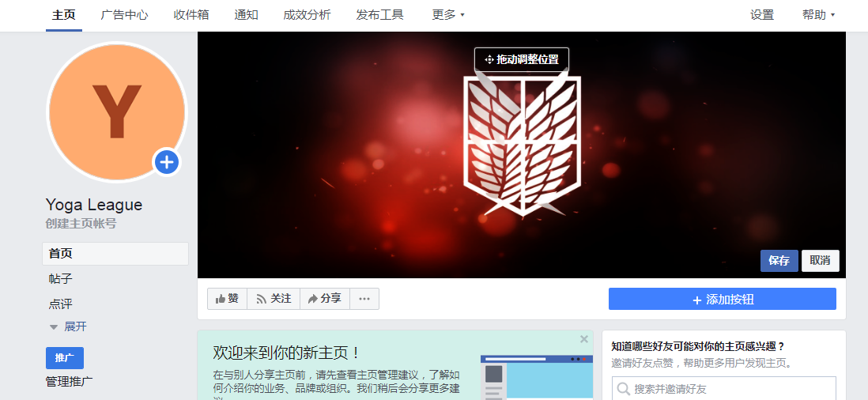Click the blue 推广 promote button
This screenshot has width=868, height=400.
click(65, 358)
